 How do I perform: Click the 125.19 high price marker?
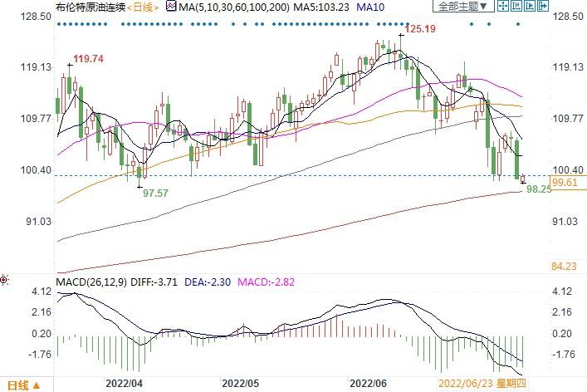click(420, 29)
